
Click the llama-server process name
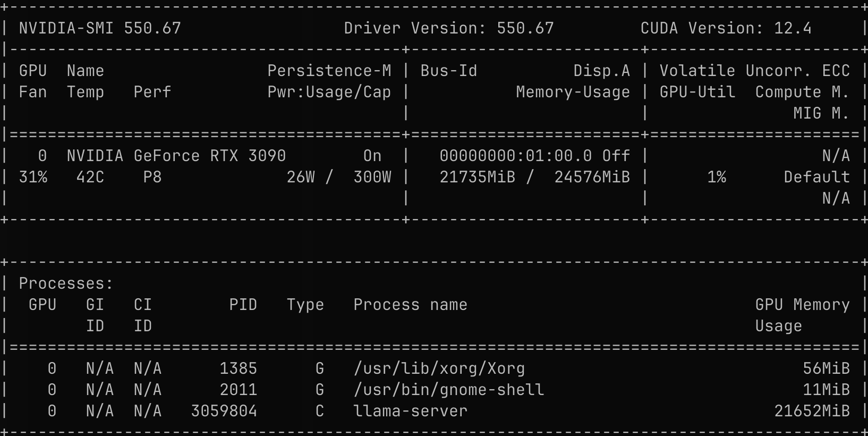coord(410,411)
